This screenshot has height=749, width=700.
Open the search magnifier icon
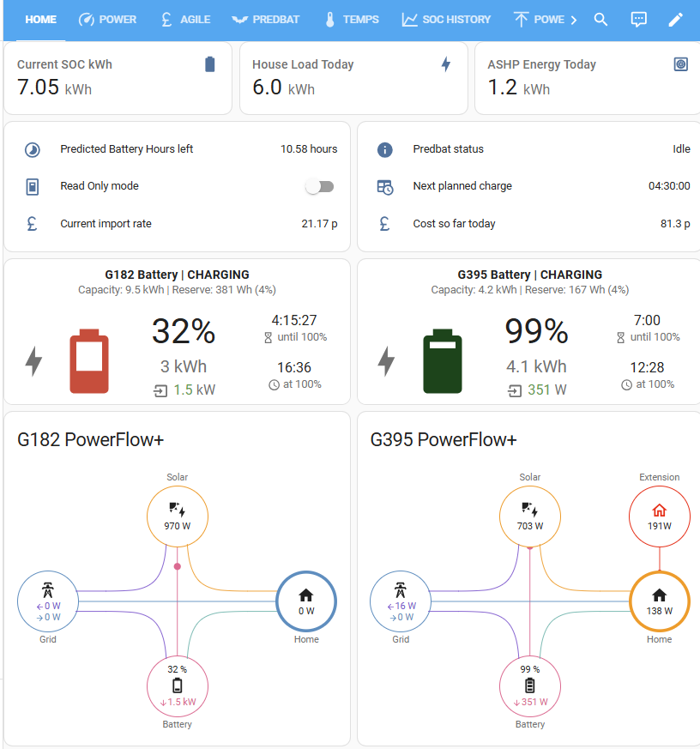(x=600, y=20)
